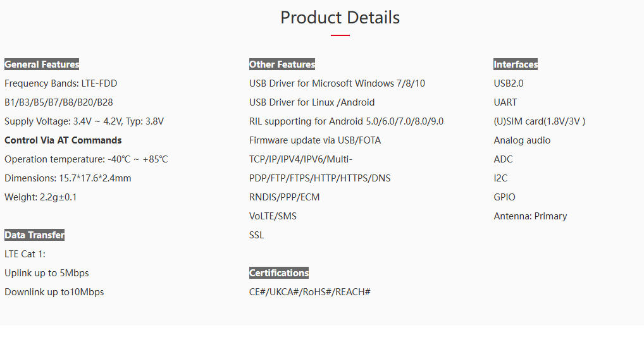644x342 pixels.
Task: Select the USB Driver for Linux /Android line
Action: [312, 102]
